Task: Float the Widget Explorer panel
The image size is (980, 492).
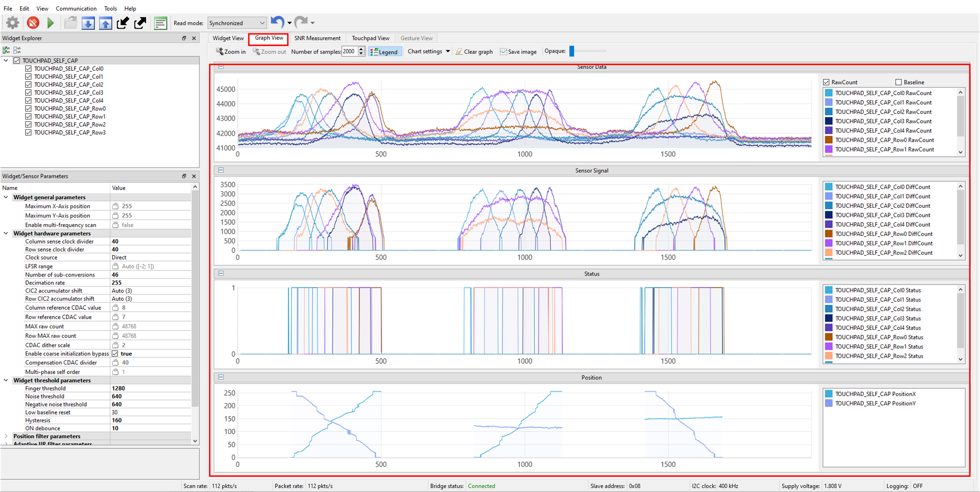Action: (x=184, y=38)
